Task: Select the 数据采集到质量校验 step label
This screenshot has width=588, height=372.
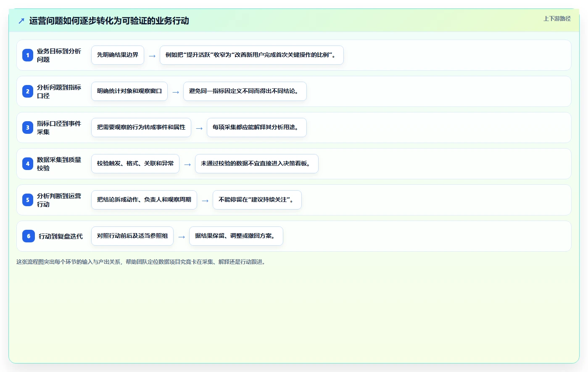Action: pos(59,164)
